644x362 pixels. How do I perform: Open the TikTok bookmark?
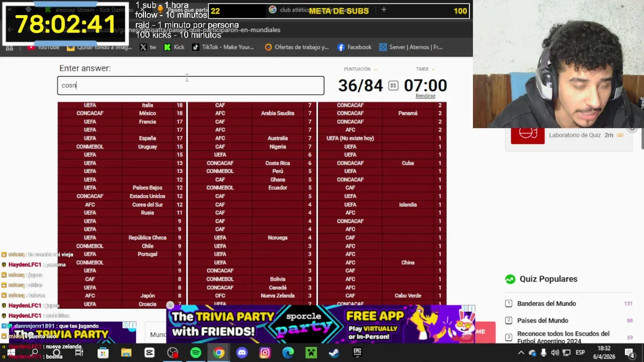point(223,47)
